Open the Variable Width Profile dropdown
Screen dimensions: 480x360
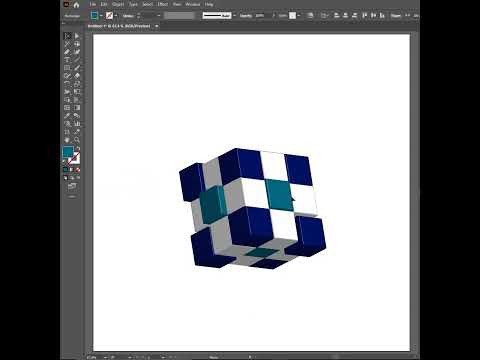tap(179, 16)
